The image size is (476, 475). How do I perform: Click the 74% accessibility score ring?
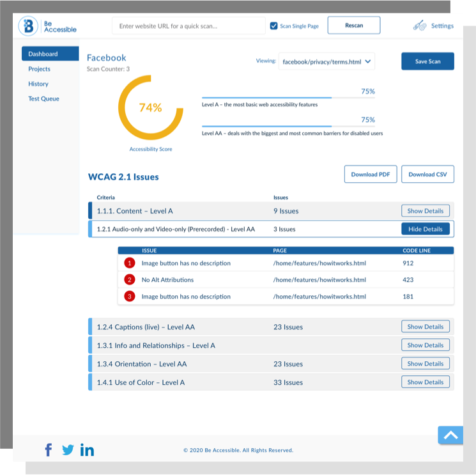click(x=151, y=107)
